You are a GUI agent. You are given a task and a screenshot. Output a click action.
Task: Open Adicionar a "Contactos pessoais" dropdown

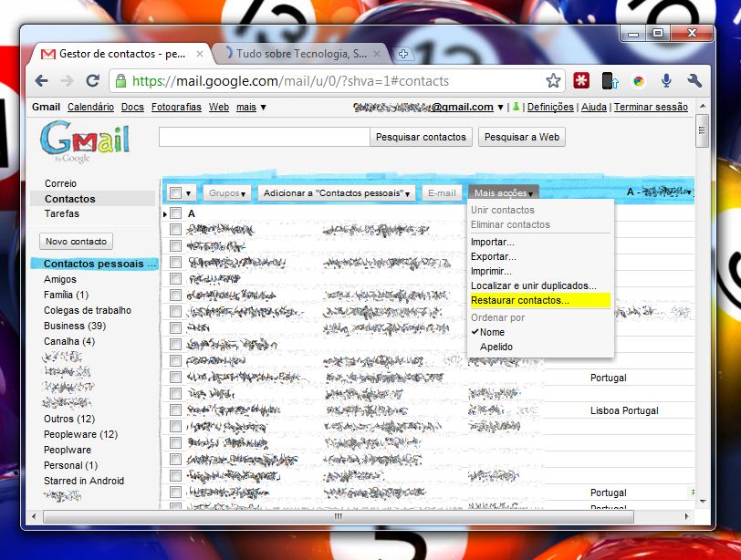[x=337, y=193]
